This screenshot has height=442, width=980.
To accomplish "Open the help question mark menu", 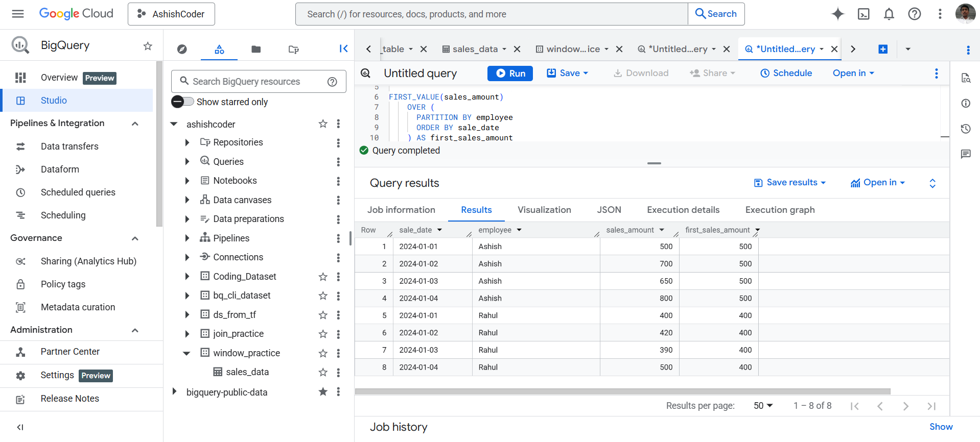I will tap(915, 14).
